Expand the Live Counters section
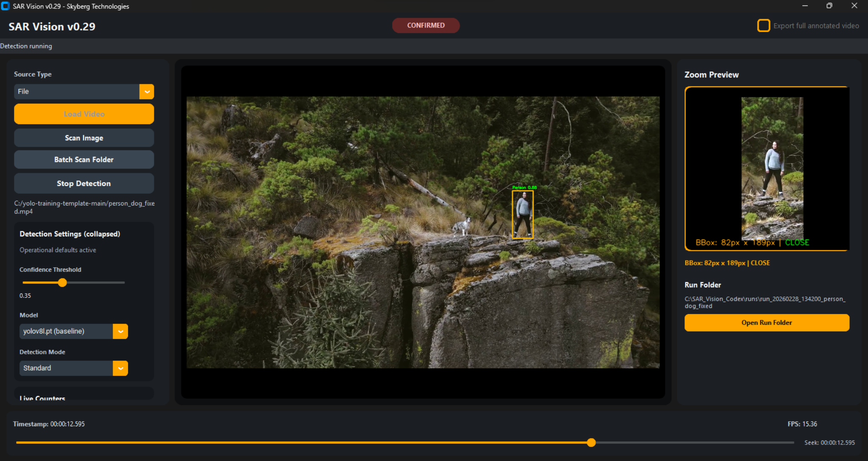868x461 pixels. point(42,397)
